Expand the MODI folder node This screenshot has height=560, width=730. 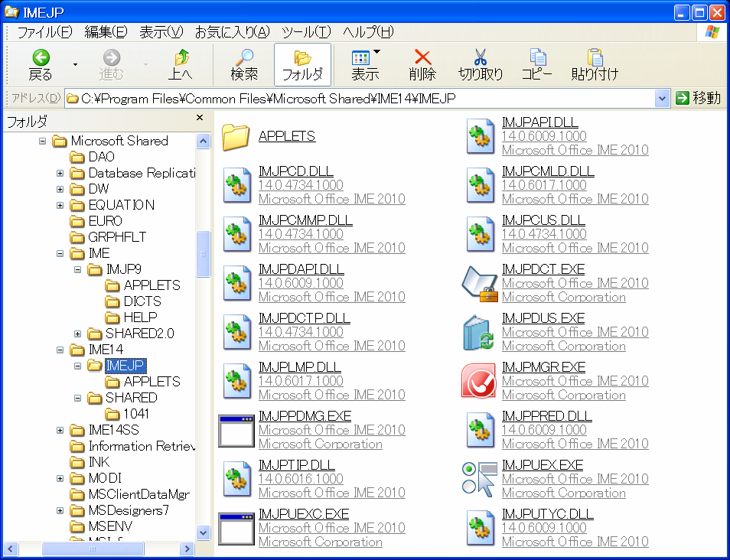(60, 478)
